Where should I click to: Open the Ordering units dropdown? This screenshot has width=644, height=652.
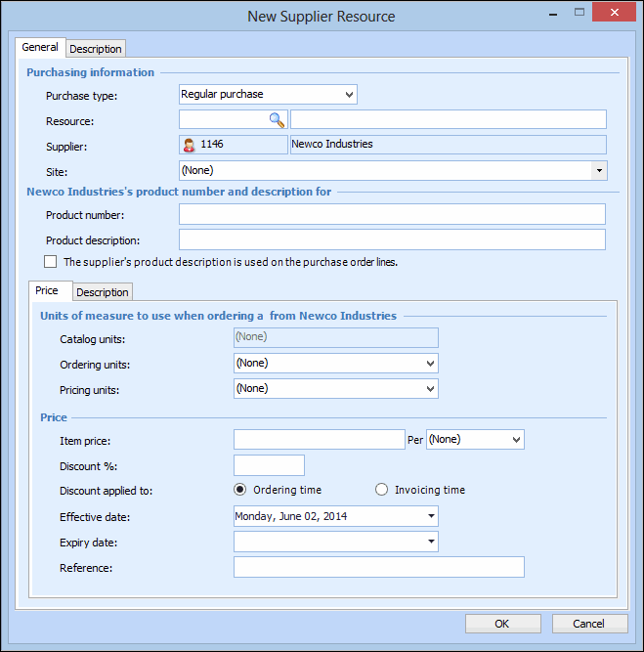point(430,364)
